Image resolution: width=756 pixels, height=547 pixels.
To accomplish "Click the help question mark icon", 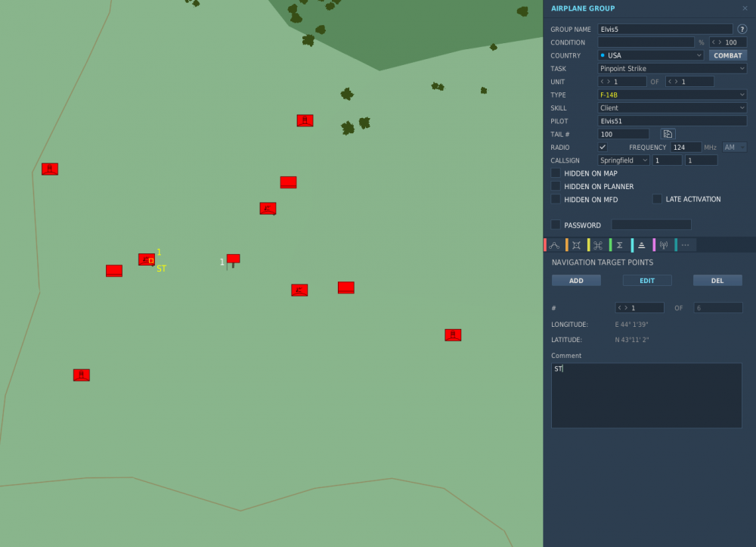I will click(742, 30).
